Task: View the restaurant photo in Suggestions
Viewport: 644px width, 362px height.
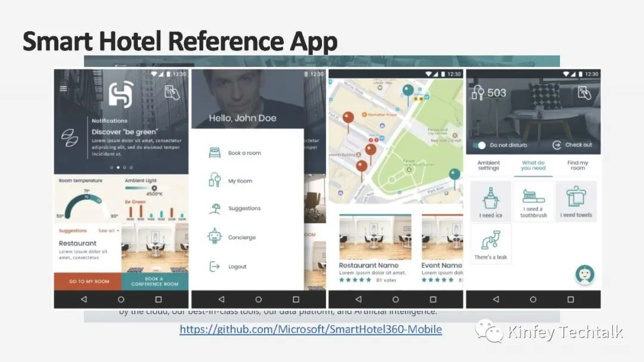Action: (x=155, y=247)
